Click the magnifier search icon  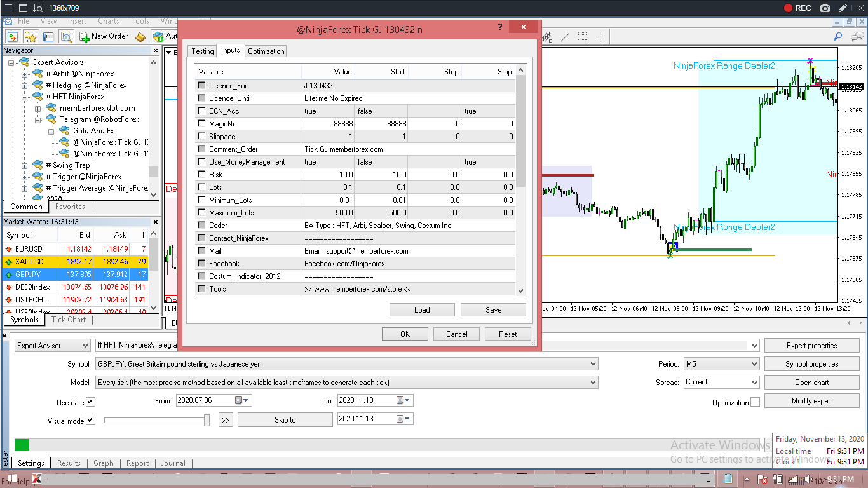[838, 37]
